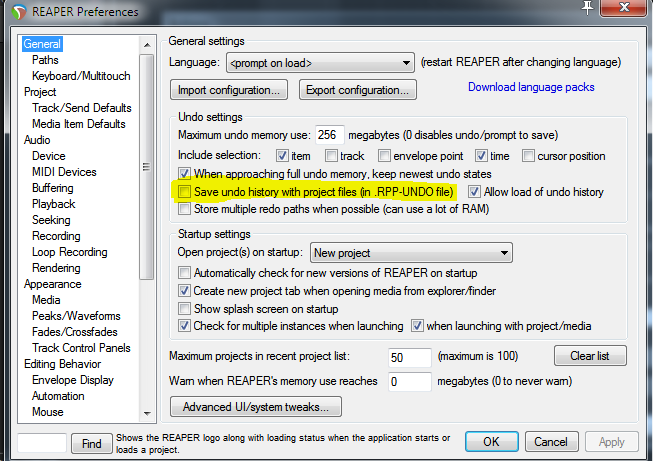Open the Media appearance page

46,300
